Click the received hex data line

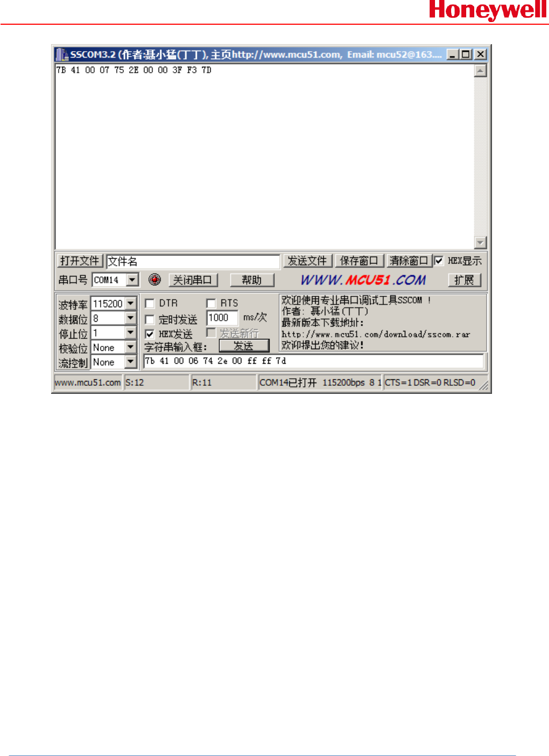[x=134, y=70]
